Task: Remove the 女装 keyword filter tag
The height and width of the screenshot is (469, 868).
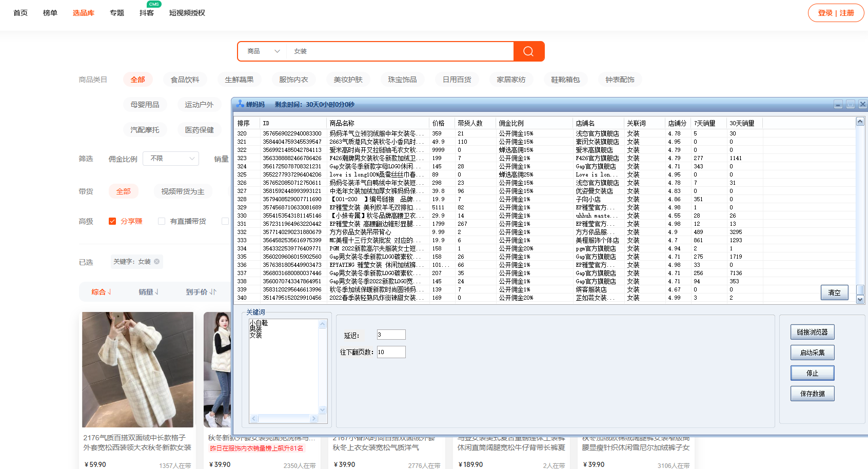Action: (x=157, y=262)
